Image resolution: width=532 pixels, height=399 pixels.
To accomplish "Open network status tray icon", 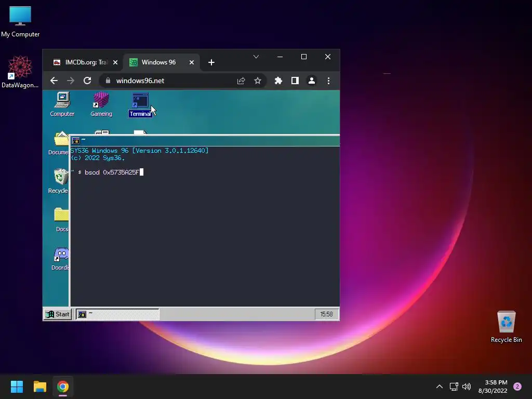I will (x=454, y=387).
